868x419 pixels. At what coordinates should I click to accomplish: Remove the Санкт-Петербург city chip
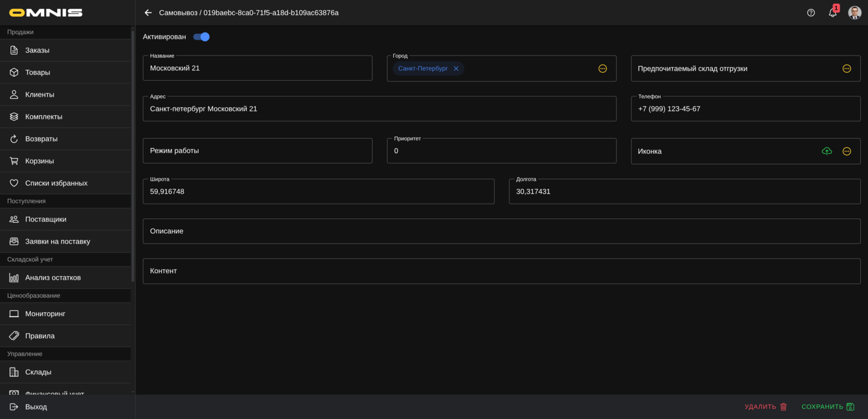(456, 69)
